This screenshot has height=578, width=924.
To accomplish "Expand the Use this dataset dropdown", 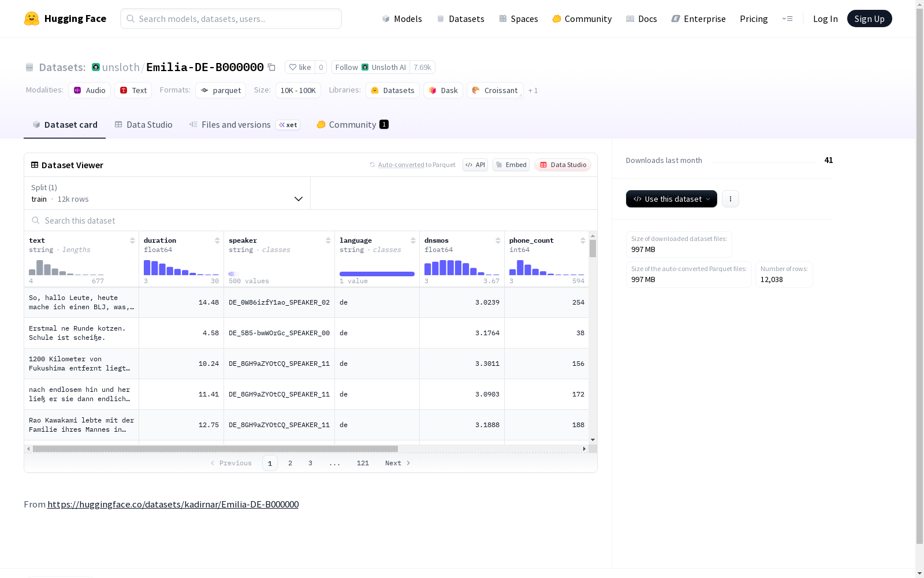I will click(x=672, y=199).
